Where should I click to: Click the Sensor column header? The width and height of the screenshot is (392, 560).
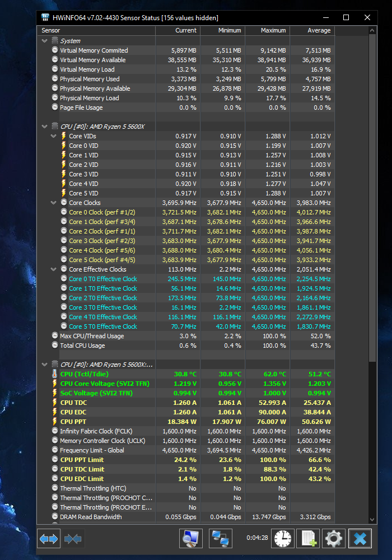96,30
